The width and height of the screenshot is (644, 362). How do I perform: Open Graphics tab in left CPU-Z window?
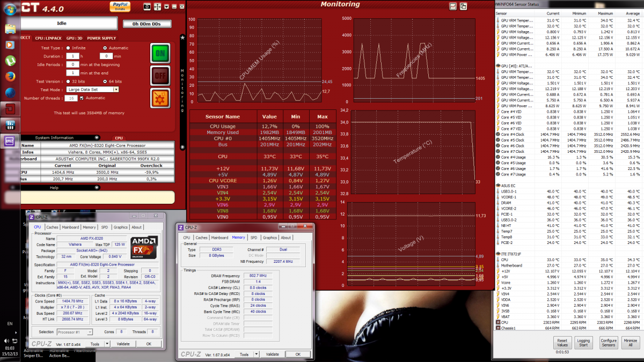click(121, 227)
